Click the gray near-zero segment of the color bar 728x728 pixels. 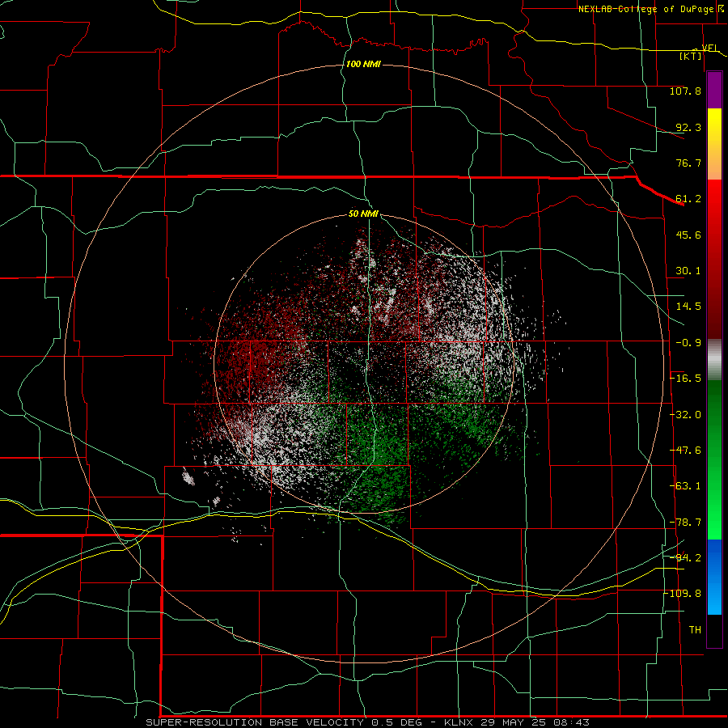(x=714, y=360)
